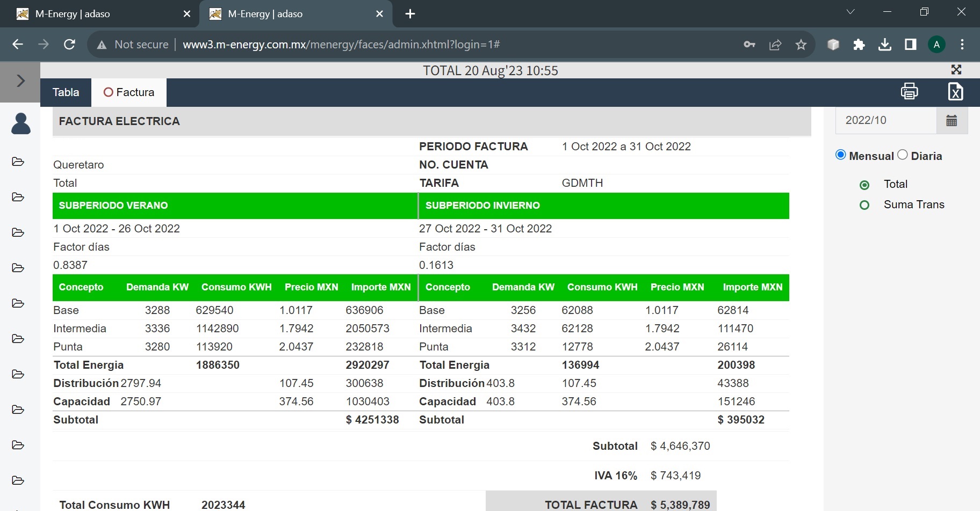Switch to the Factura tab
Screen dimensions: 980x511
(x=129, y=92)
